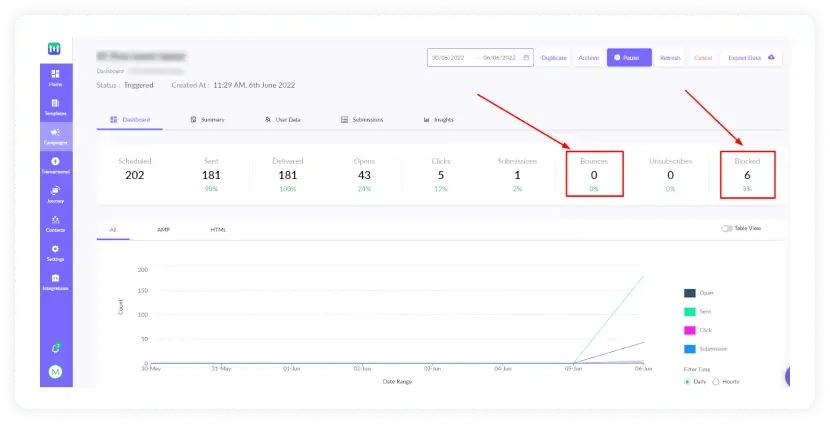This screenshot has width=830, height=424.
Task: Open Journey in the sidebar
Action: [x=55, y=193]
